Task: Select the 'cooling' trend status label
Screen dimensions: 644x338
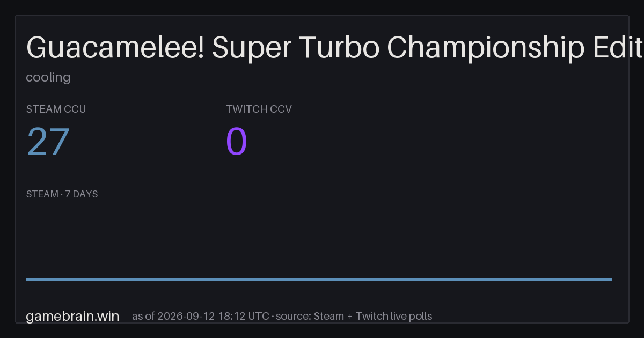Action: pos(48,77)
